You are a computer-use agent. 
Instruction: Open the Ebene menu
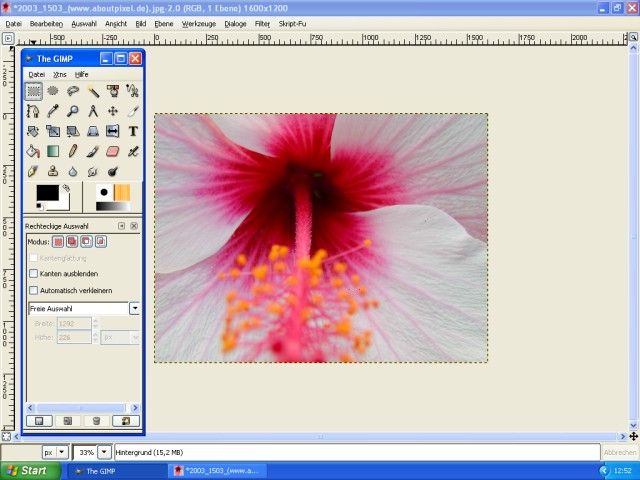pyautogui.click(x=164, y=24)
